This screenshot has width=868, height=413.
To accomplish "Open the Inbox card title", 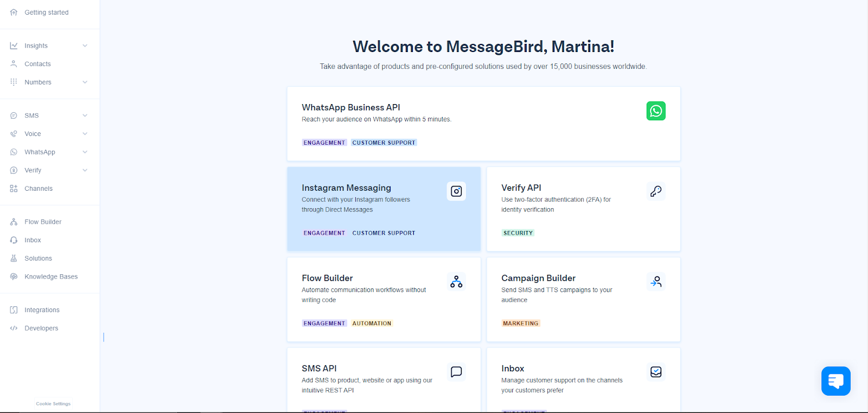I will coord(513,369).
